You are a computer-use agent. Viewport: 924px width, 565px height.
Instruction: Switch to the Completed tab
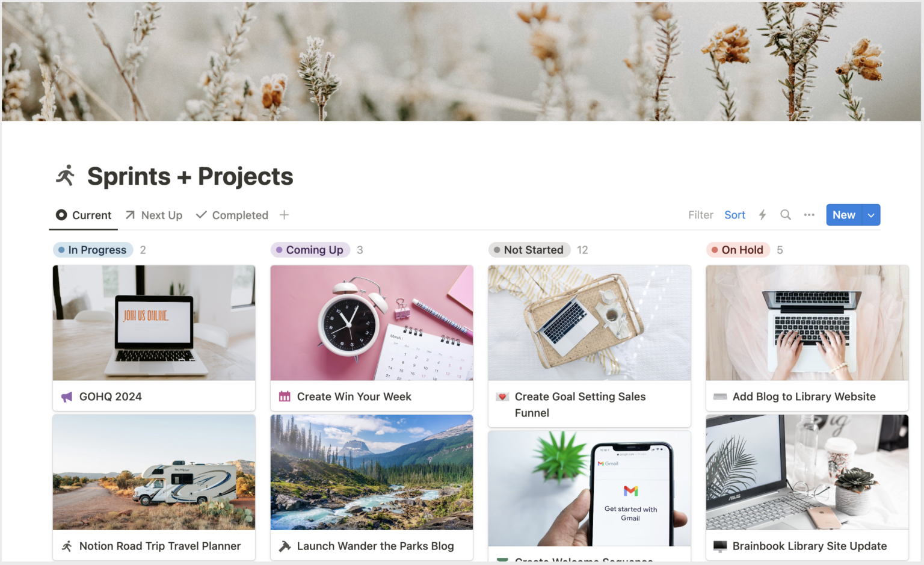232,215
